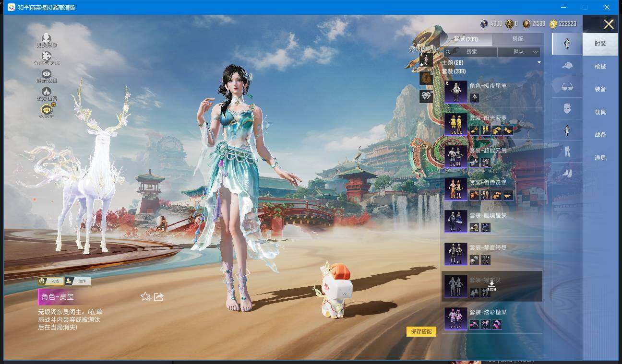The width and height of the screenshot is (622, 364).
Task: Minimize the 和平精英模拟器高清版 window
Action: pyautogui.click(x=563, y=7)
